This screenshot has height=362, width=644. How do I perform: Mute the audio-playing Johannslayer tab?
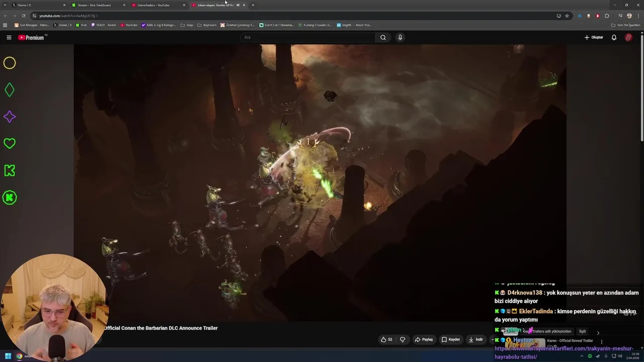tap(238, 5)
